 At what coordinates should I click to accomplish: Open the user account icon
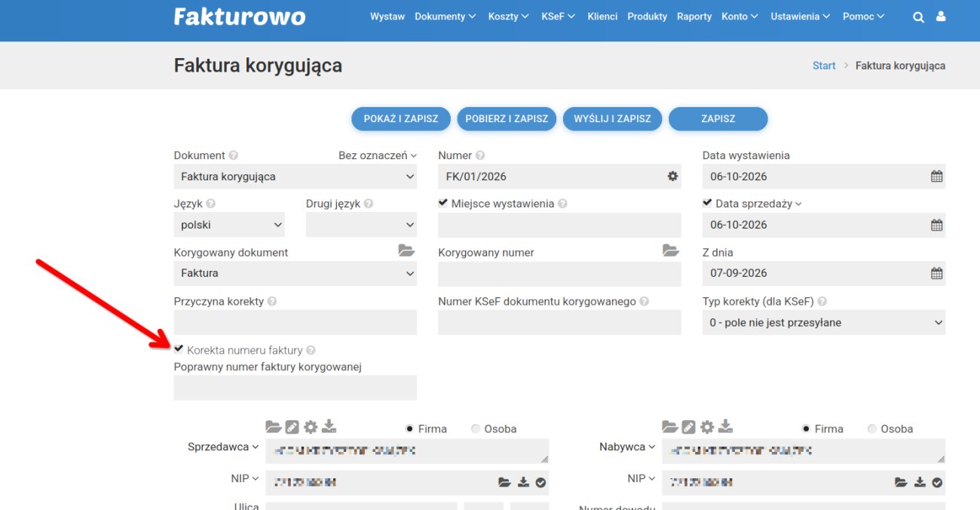941,16
